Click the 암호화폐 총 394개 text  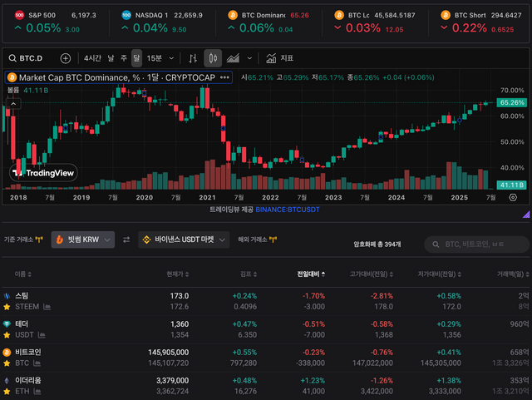377,244
